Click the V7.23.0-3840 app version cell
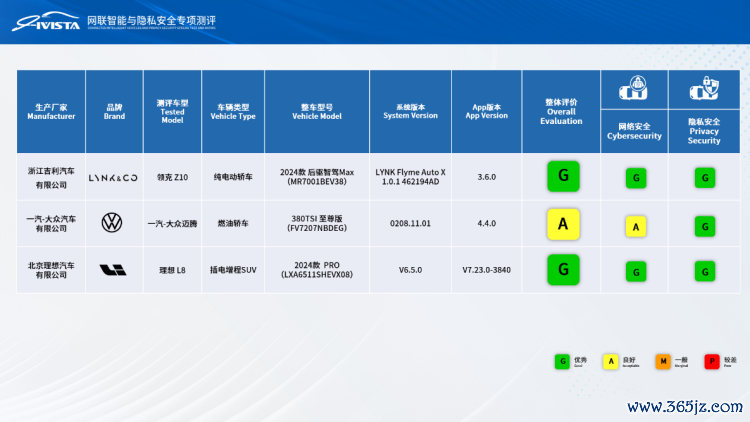The height and width of the screenshot is (422, 750). 486,270
